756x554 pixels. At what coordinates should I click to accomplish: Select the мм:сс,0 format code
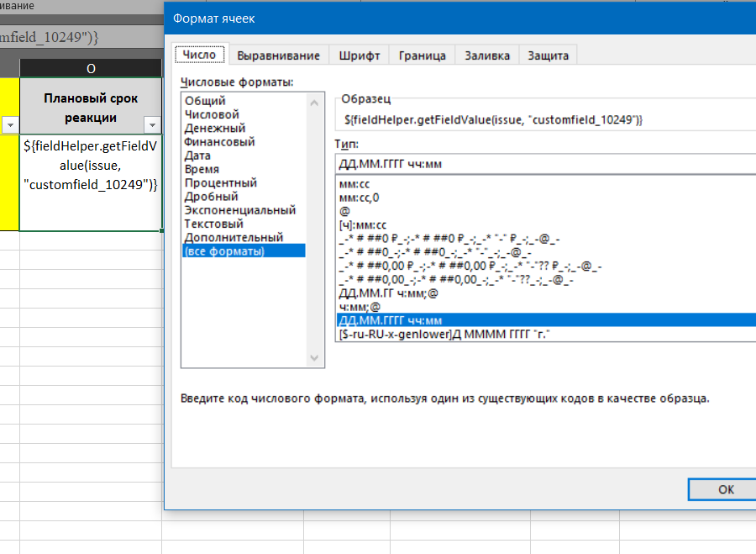pyautogui.click(x=546, y=198)
